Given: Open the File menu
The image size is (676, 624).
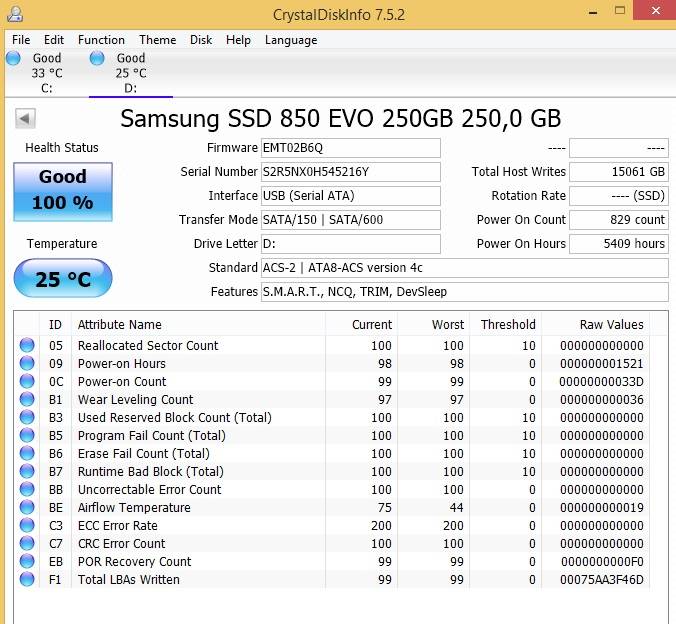Looking at the screenshot, I should [x=21, y=40].
